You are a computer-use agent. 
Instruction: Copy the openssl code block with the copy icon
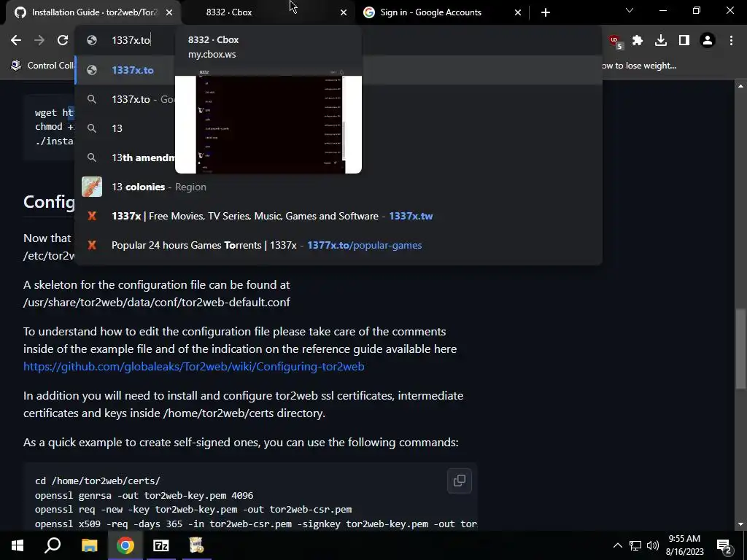coord(460,481)
